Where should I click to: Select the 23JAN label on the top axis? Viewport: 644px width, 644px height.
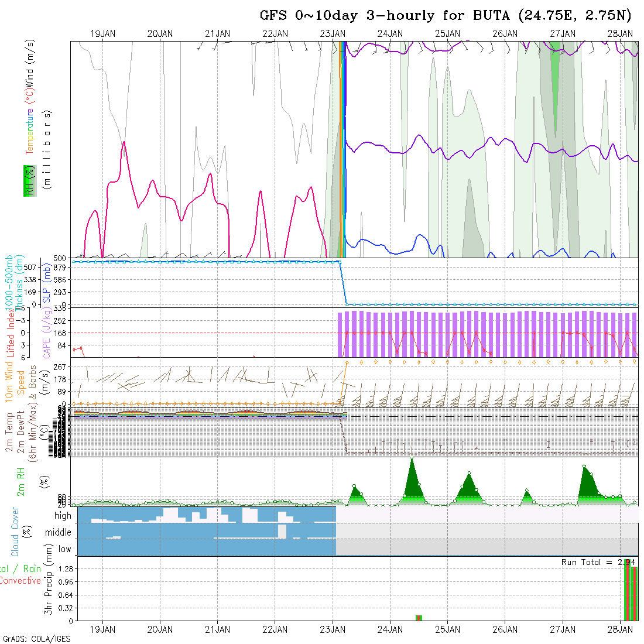click(333, 34)
